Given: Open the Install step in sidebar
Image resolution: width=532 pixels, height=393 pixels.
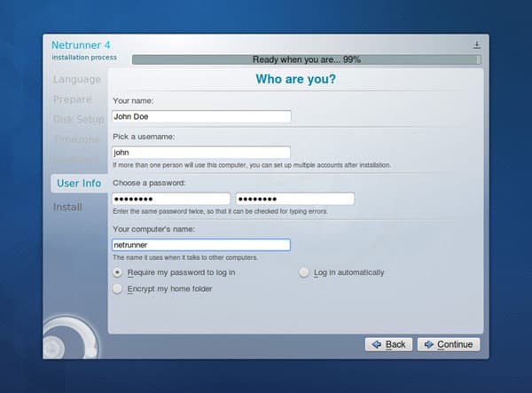Looking at the screenshot, I should (67, 207).
